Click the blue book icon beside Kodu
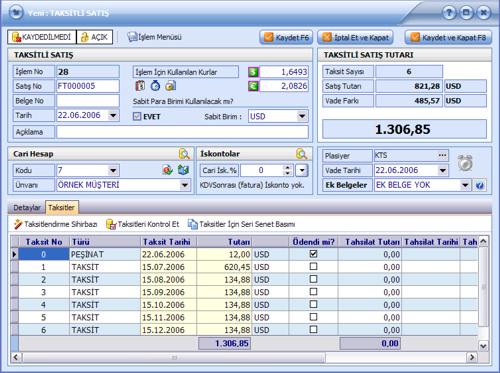 pyautogui.click(x=183, y=170)
